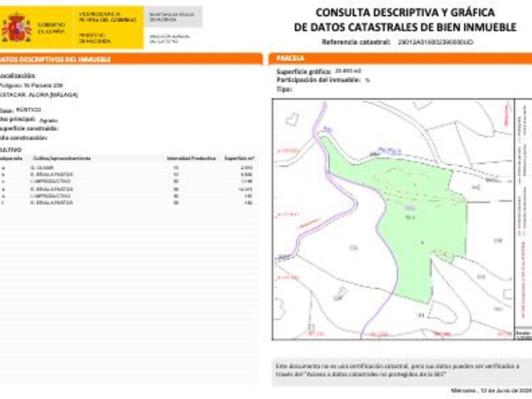Viewport: 532px width, 399px height.
Task: Select the OLIVAR crop row in table
Action: pos(127,168)
